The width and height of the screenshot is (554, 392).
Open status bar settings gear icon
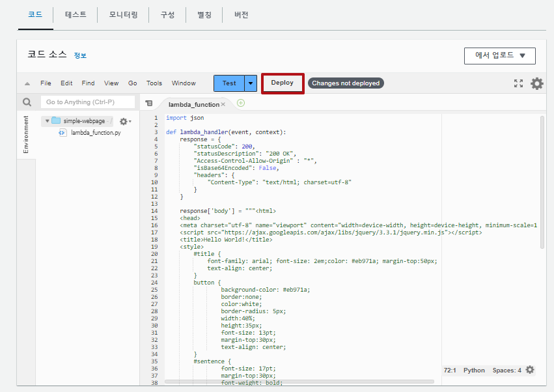point(530,370)
